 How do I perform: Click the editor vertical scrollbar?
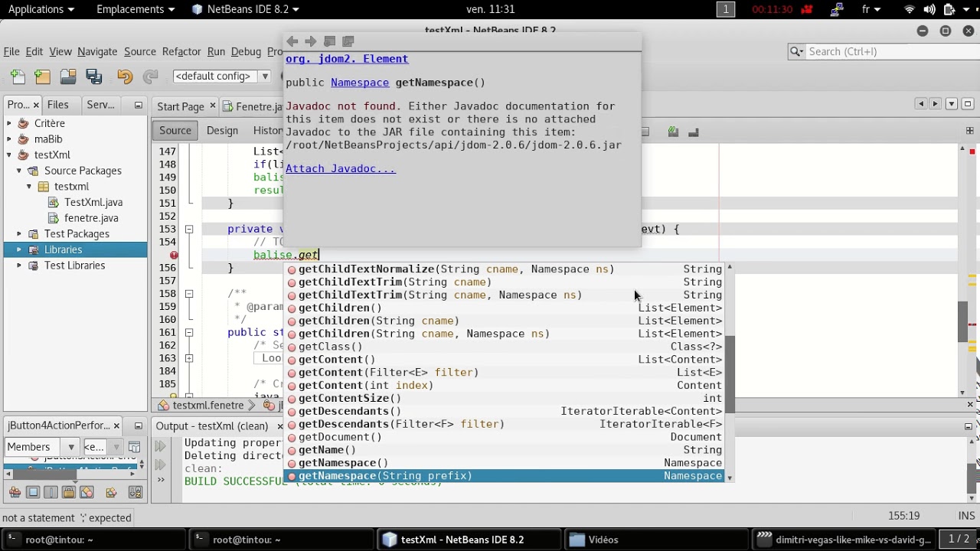(x=962, y=321)
